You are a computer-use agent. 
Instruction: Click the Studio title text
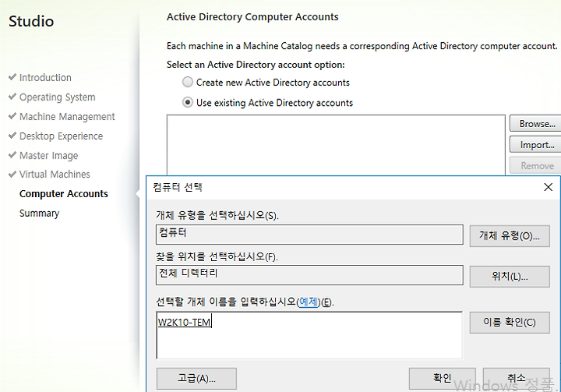point(31,22)
